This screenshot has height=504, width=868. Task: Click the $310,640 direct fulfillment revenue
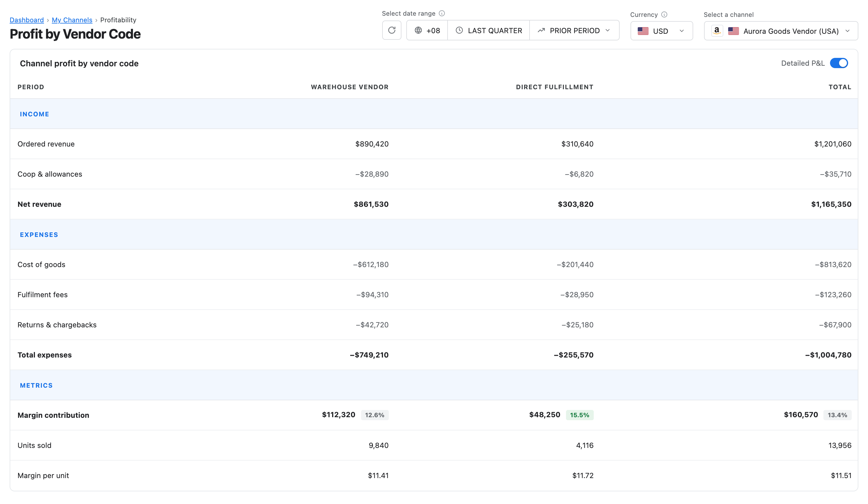(x=577, y=144)
